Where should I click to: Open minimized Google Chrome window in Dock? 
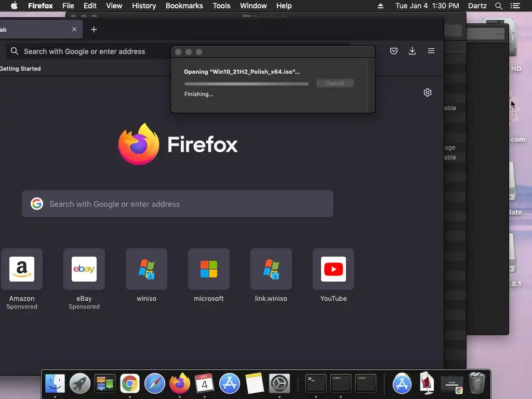pos(451,385)
